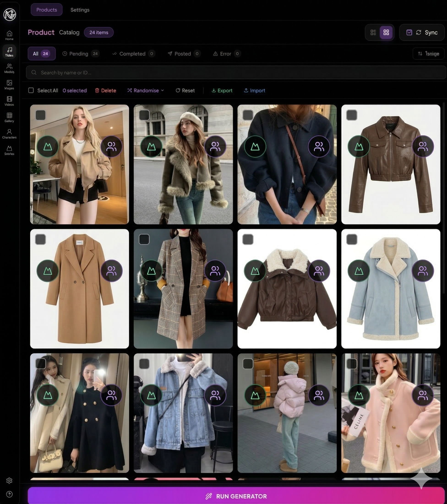Filter by Error status
This screenshot has width=447, height=504.
(227, 54)
